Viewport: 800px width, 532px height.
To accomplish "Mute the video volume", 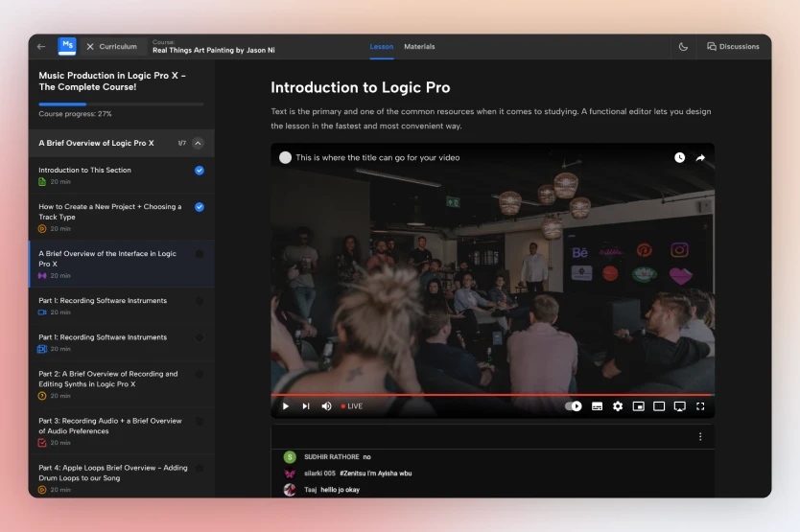I will (326, 406).
